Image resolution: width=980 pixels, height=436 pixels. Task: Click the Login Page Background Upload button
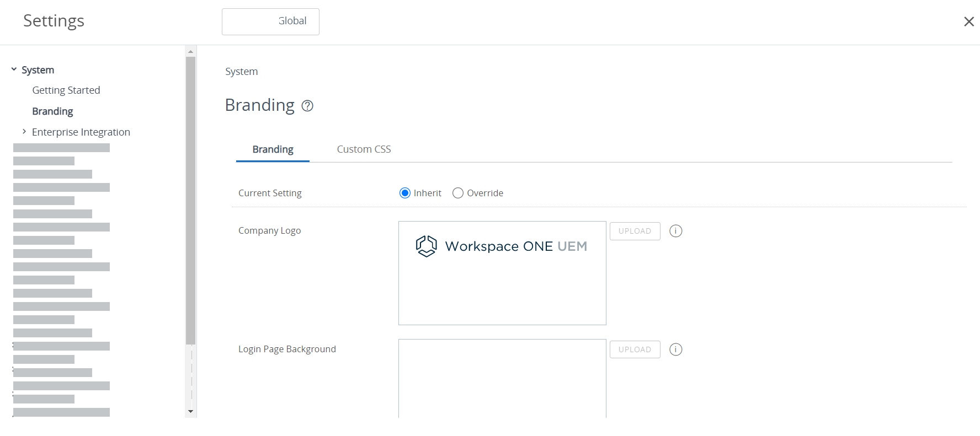pos(635,349)
